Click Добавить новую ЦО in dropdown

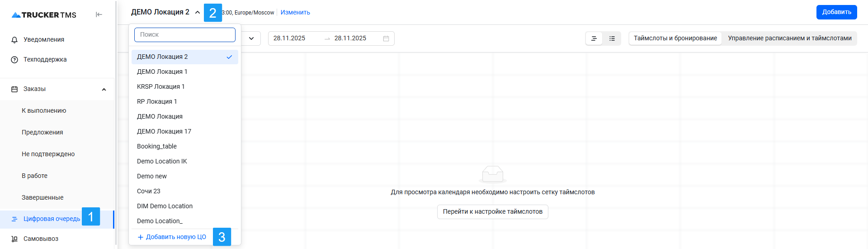tap(172, 237)
